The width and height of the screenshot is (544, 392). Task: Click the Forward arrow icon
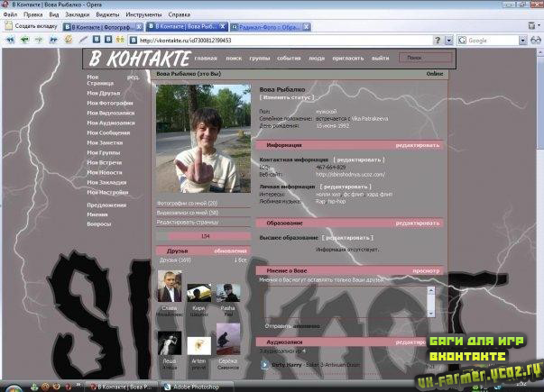pyautogui.click(x=39, y=40)
